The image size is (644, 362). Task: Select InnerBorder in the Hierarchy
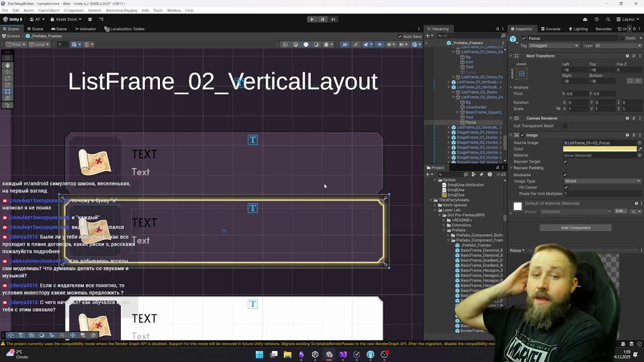tap(476, 107)
